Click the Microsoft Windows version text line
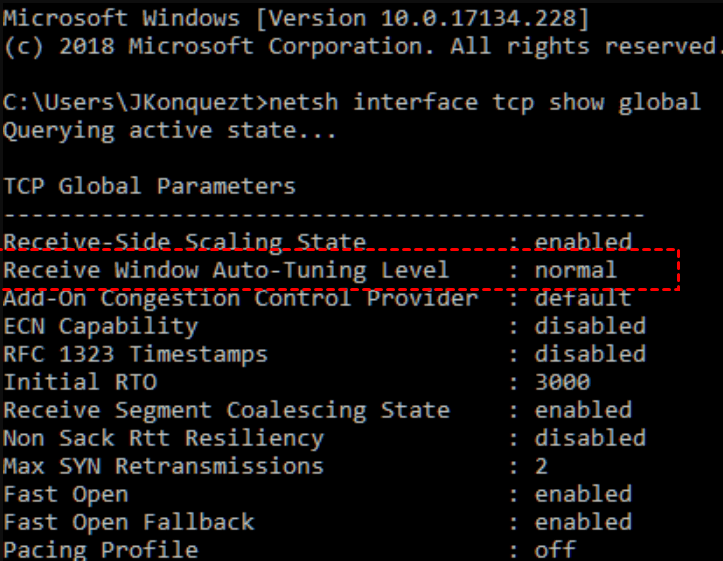The image size is (723, 561). coord(296,18)
